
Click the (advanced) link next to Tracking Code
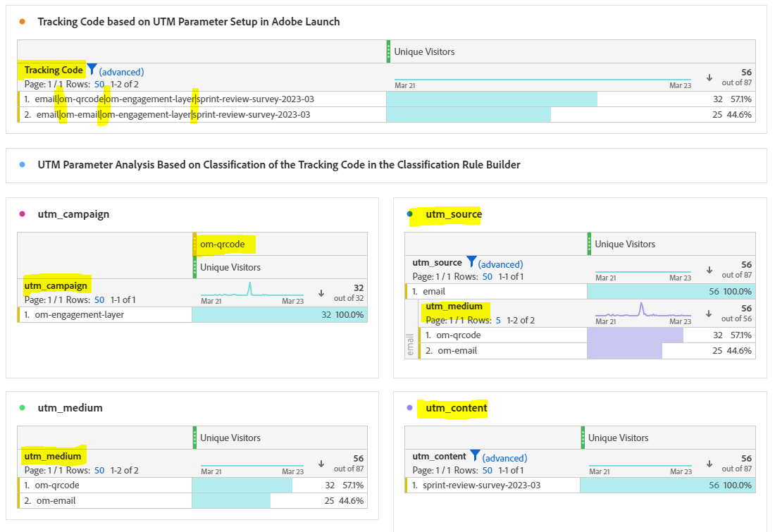tap(121, 72)
